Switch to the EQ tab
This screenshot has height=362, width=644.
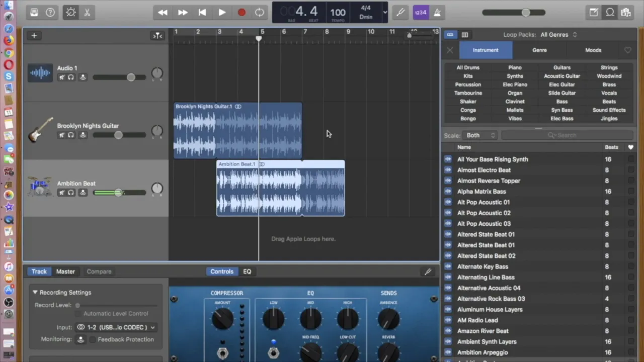click(x=247, y=271)
